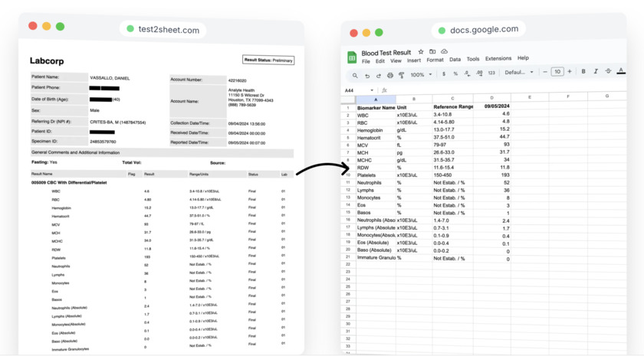The height and width of the screenshot is (356, 644).
Task: Select the Hemoglobin cell in the sheet
Action: pyautogui.click(x=376, y=130)
